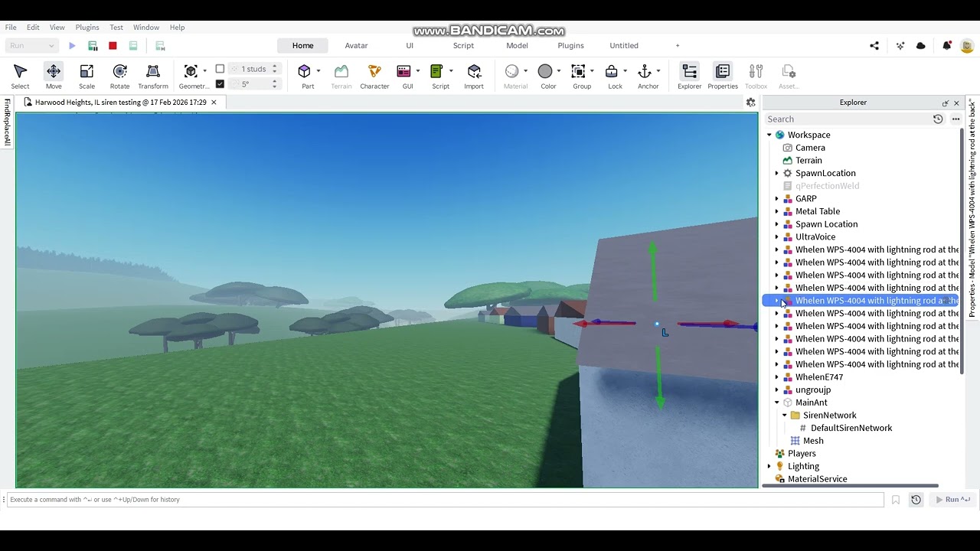Open the FindReplaceAll side tab
980x551 pixels.
7,122
